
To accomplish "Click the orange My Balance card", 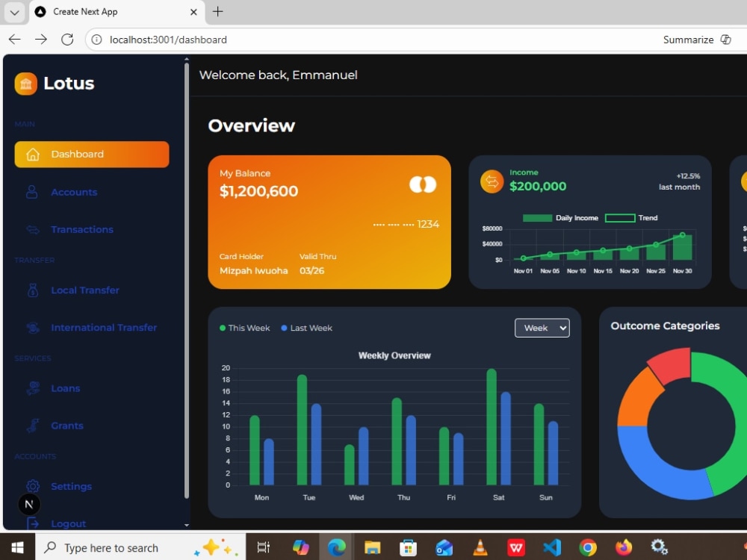I will [329, 222].
